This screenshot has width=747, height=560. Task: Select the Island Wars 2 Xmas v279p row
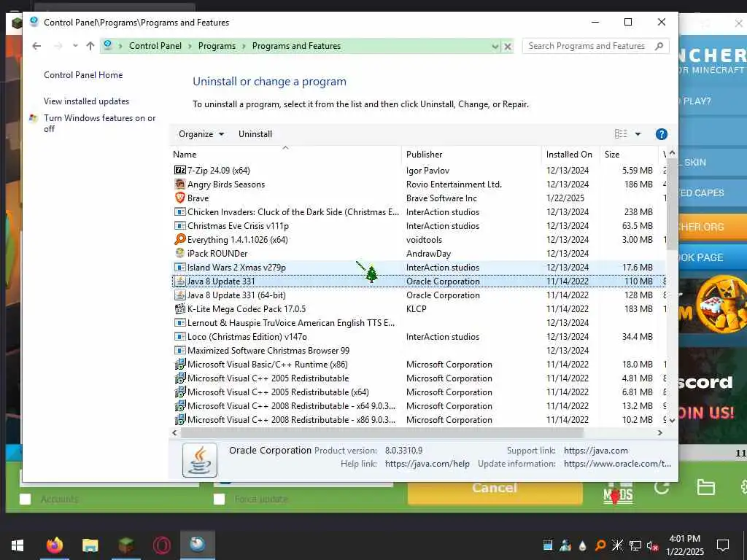418,268
